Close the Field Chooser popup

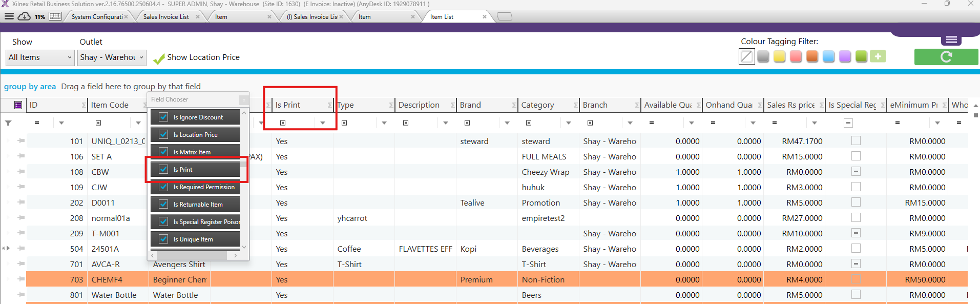pos(244,99)
